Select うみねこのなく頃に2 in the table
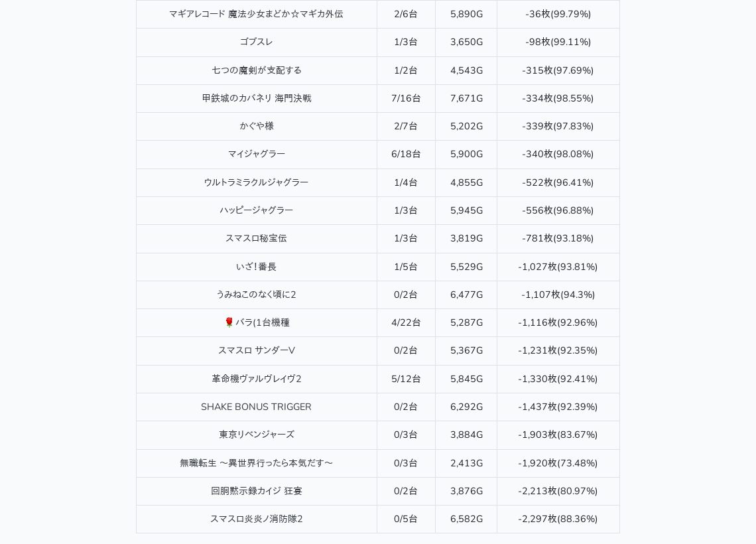Image resolution: width=756 pixels, height=544 pixels. point(256,295)
